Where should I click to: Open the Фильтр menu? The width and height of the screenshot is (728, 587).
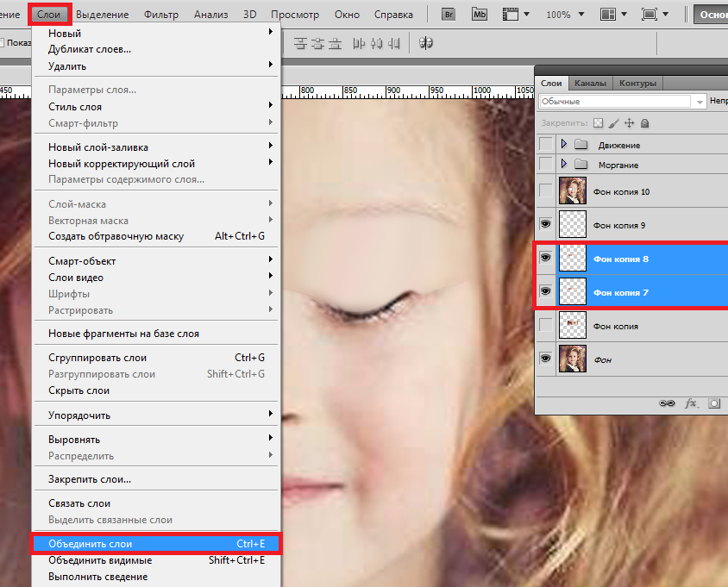(x=161, y=15)
